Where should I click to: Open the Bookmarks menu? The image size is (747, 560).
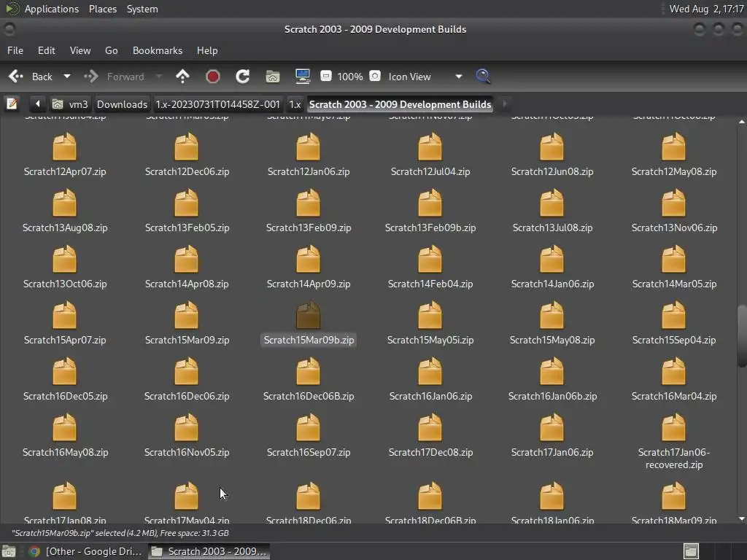point(158,50)
